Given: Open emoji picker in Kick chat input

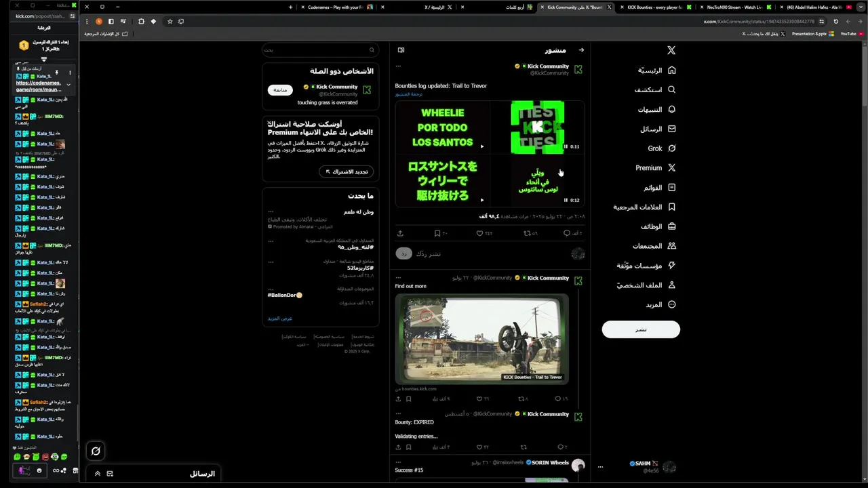Looking at the screenshot, I should pyautogui.click(x=39, y=470).
